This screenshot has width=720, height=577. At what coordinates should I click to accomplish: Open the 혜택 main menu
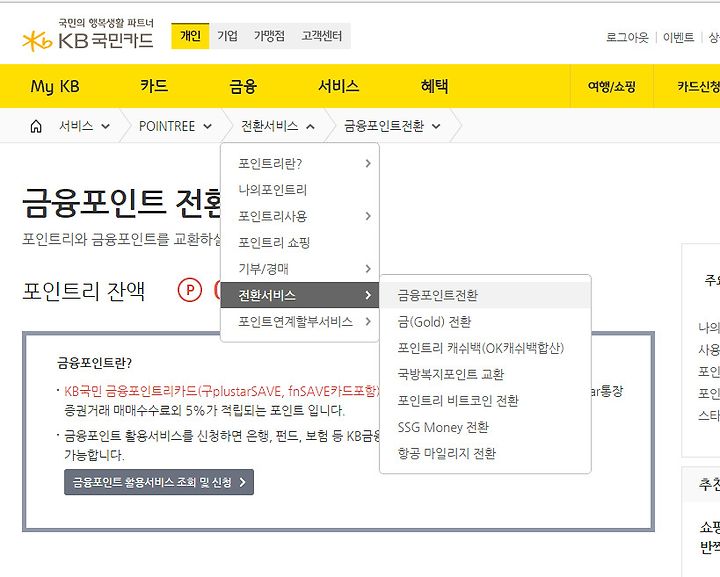434,86
